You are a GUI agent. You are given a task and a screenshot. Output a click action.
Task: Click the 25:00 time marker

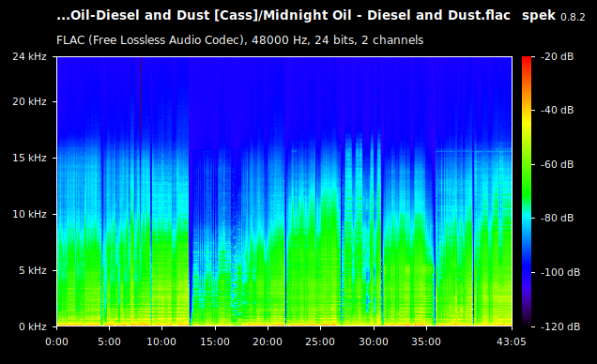click(320, 341)
